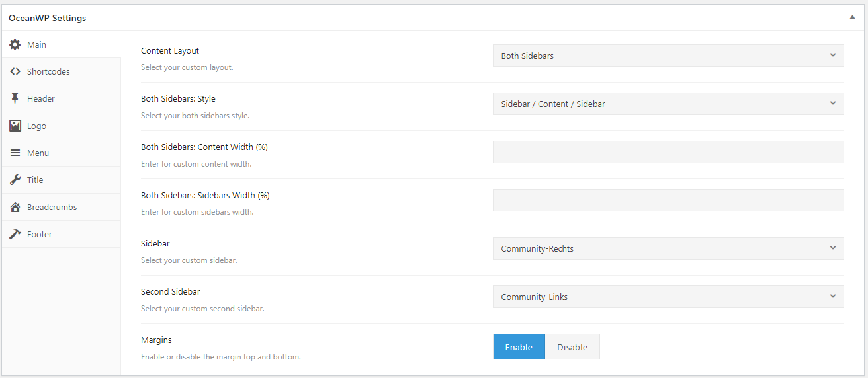Click the pushpin icon for Header

click(x=15, y=98)
